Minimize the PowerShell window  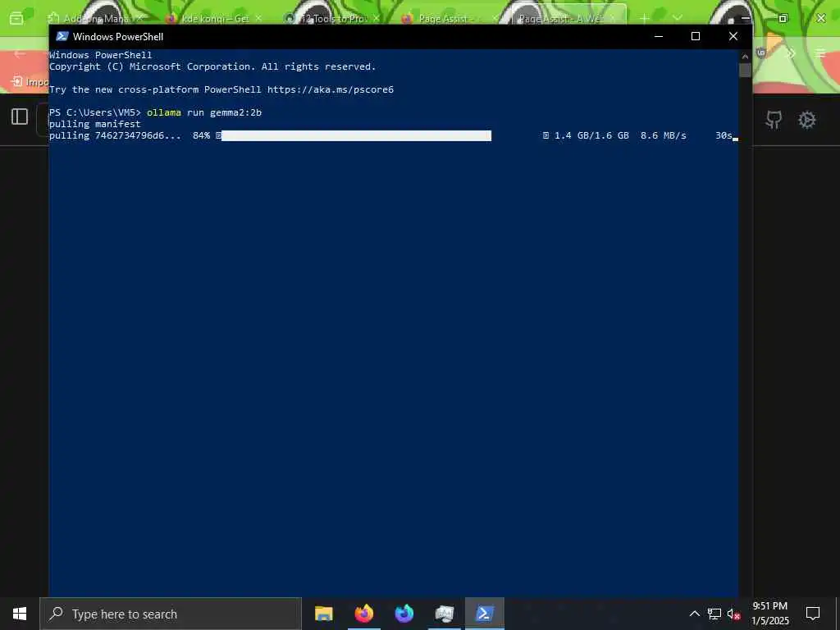tap(659, 36)
